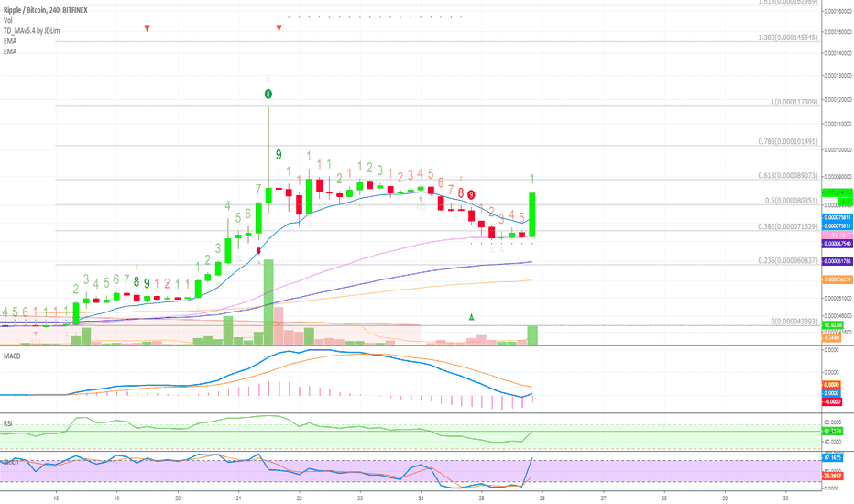Click the date label 30 on time axis

coord(785,498)
